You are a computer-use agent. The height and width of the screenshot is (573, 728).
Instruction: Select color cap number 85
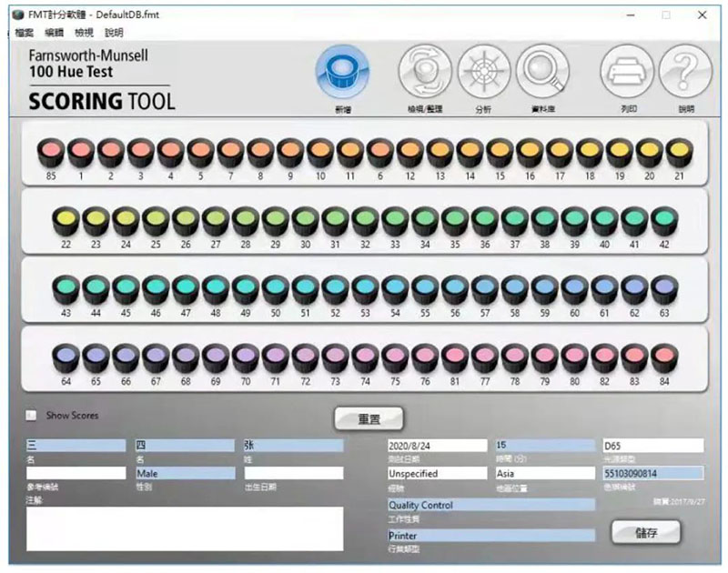51,153
